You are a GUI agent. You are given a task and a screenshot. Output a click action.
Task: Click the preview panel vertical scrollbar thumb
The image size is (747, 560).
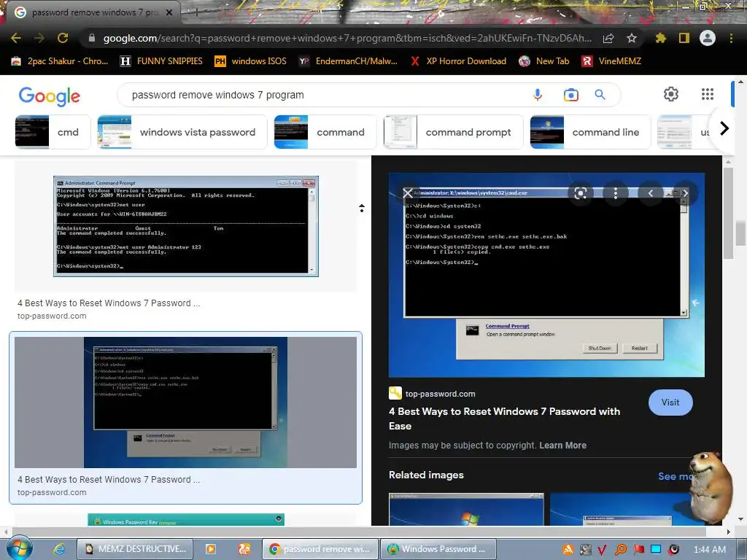click(x=729, y=213)
